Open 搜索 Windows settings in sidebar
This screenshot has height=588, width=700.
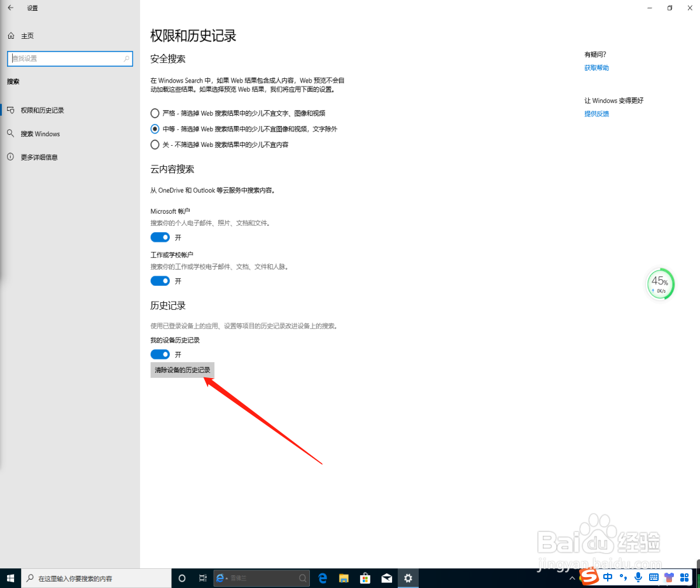(39, 133)
